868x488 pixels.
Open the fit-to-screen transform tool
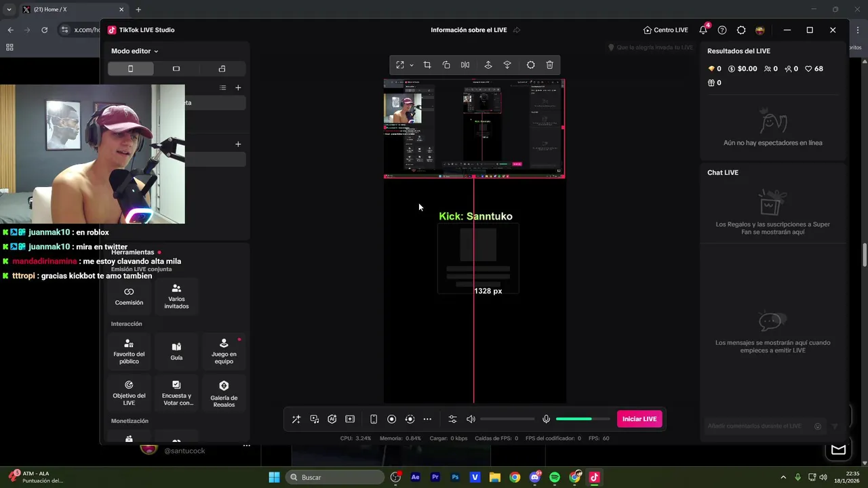(400, 65)
